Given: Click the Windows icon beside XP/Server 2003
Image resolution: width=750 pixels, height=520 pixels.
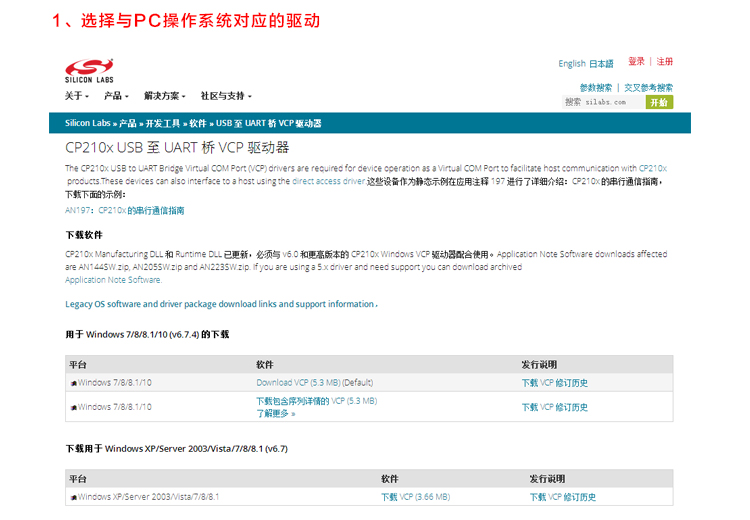Looking at the screenshot, I should [74, 498].
